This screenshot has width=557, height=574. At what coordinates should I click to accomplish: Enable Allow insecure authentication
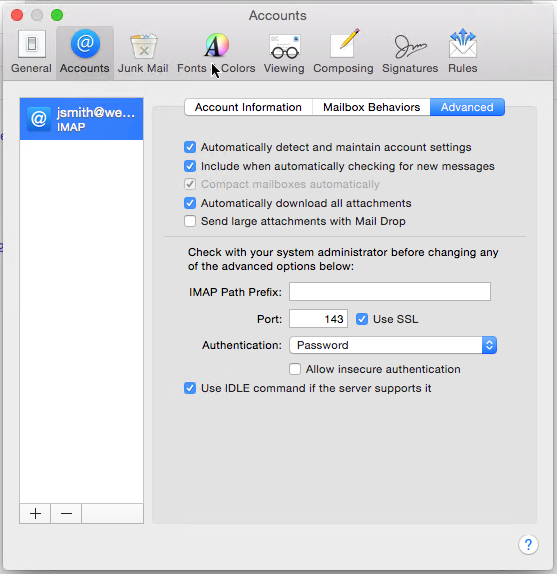pos(295,369)
